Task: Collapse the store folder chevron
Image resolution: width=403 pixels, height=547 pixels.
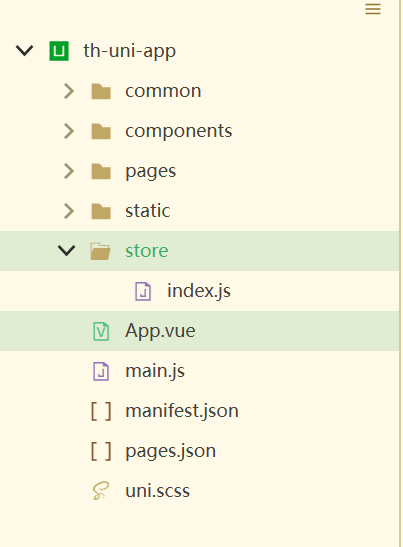Action: point(67,251)
